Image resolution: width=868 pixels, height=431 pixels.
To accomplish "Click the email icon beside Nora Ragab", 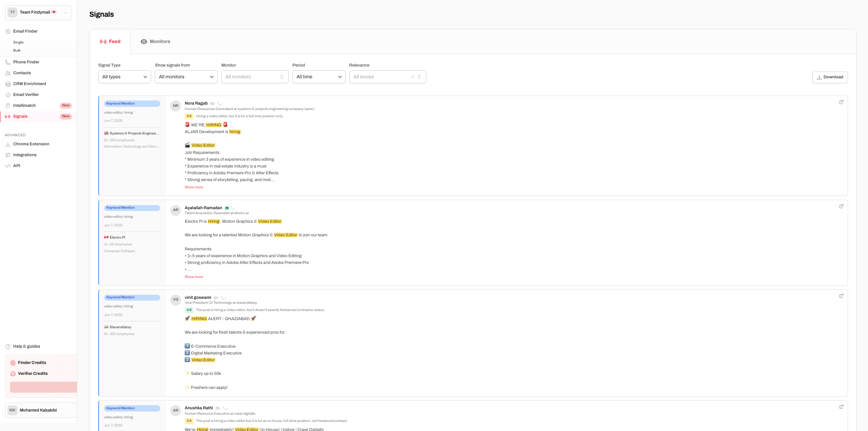I will click(212, 104).
